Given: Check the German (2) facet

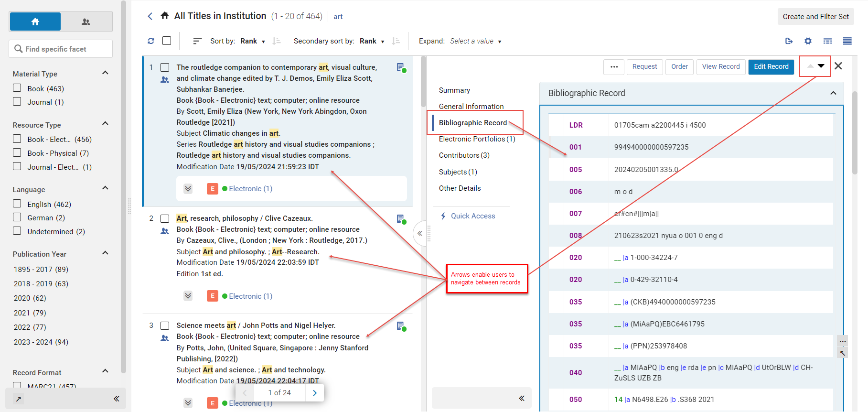Looking at the screenshot, I should (17, 217).
